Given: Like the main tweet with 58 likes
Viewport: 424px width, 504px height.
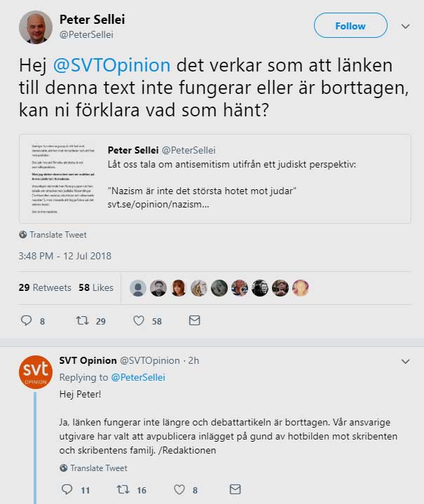Looking at the screenshot, I should [139, 320].
